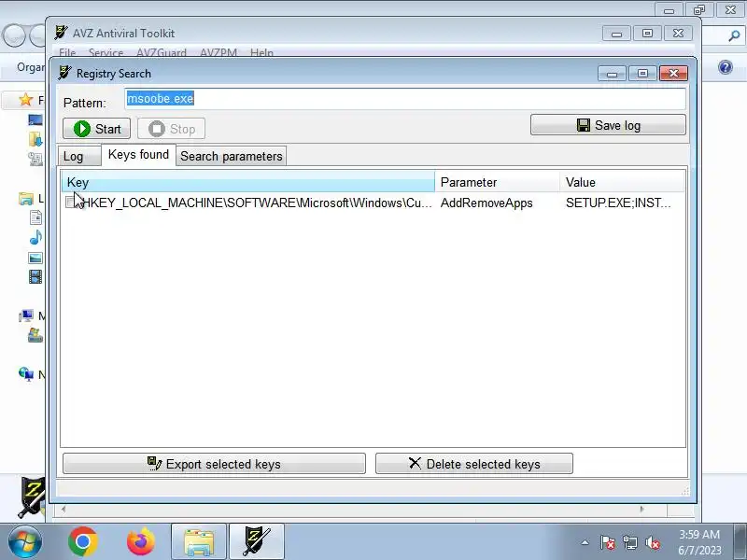Viewport: 747px width, 560px height.
Task: Maximize the Registry Search window
Action: [x=642, y=74]
